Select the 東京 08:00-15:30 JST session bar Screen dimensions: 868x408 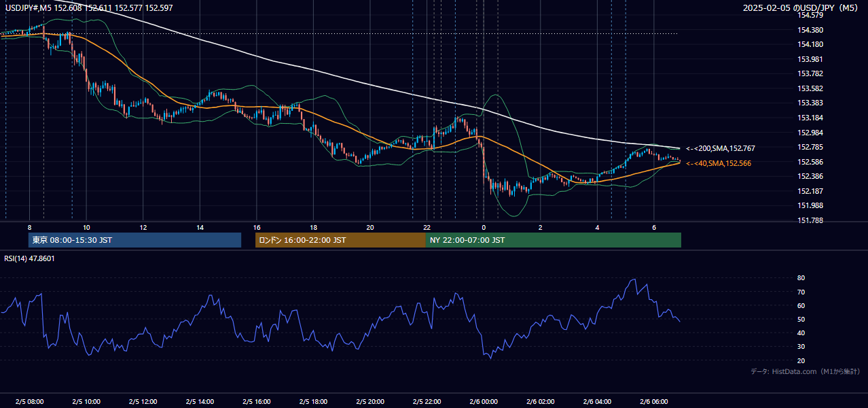[135, 240]
